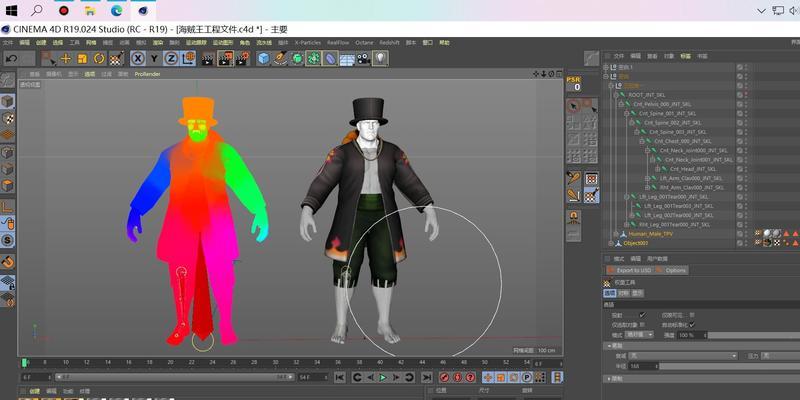Click the Joint tool icon beside viewport

(573, 178)
